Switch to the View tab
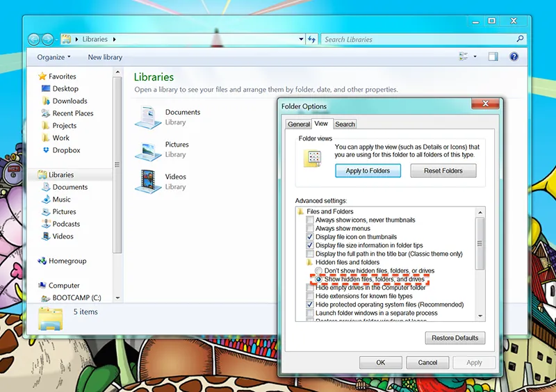This screenshot has width=556, height=392. [x=321, y=124]
